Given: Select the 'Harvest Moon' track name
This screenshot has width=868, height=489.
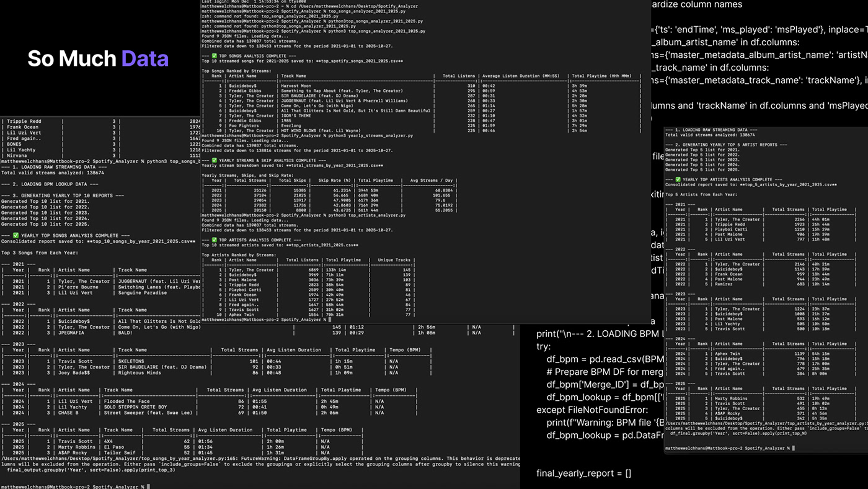Looking at the screenshot, I should click(296, 86).
